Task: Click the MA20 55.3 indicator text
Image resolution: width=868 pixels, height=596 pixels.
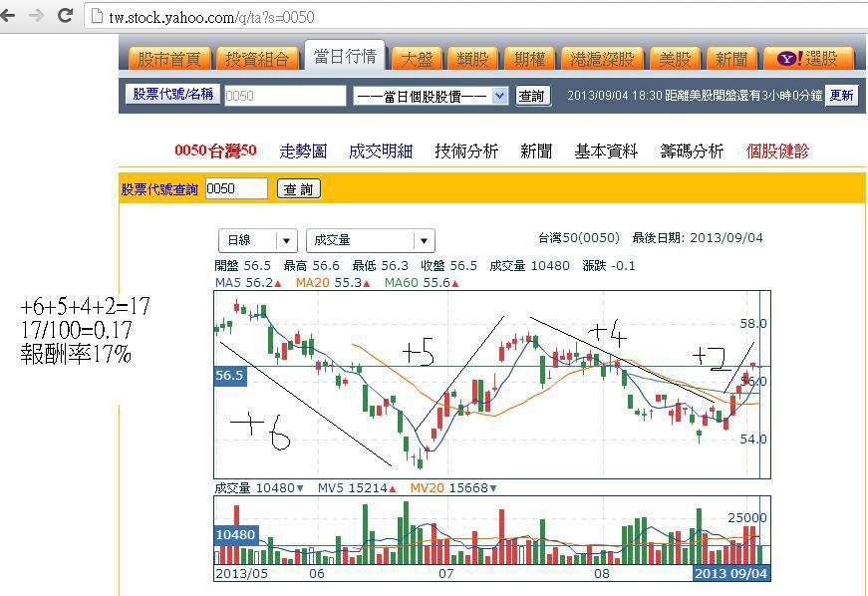Action: tap(333, 283)
